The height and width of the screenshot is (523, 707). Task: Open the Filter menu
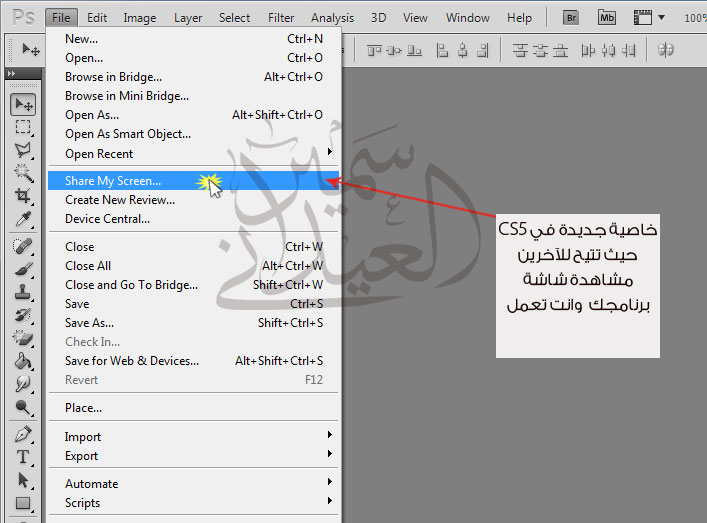[x=281, y=18]
